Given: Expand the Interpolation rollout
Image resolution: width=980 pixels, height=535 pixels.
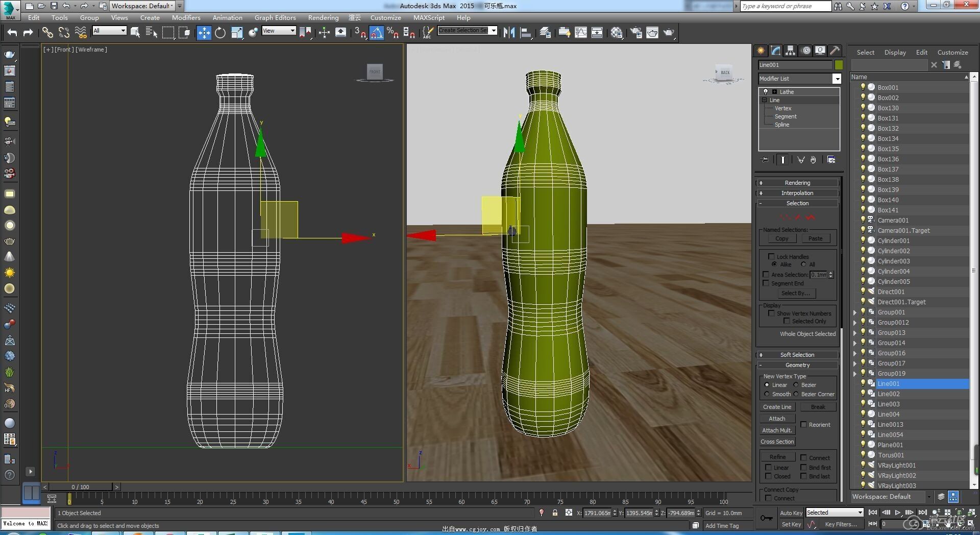Looking at the screenshot, I should coord(797,193).
